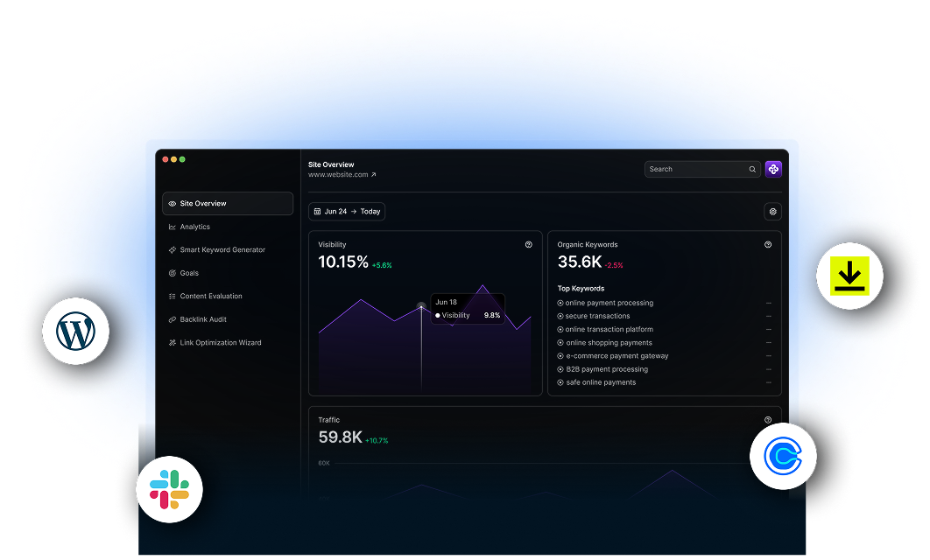Click the Slack integration logo

click(x=170, y=489)
